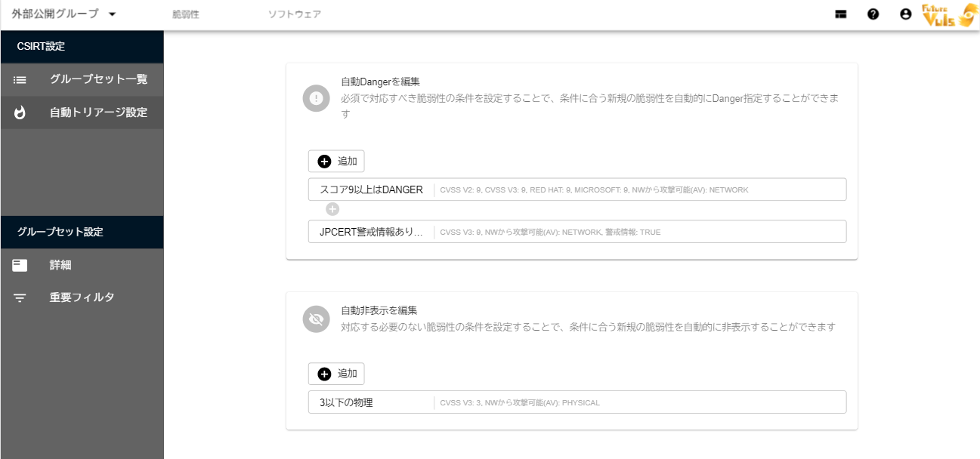Click the small plus between Danger rules
Image resolution: width=980 pixels, height=459 pixels.
pyautogui.click(x=332, y=209)
